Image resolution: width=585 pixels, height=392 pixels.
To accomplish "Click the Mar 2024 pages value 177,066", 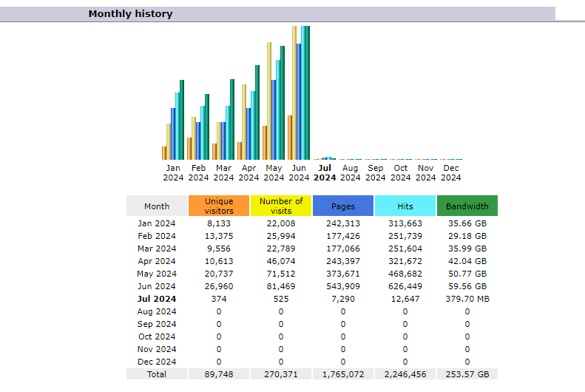I will pyautogui.click(x=343, y=249).
